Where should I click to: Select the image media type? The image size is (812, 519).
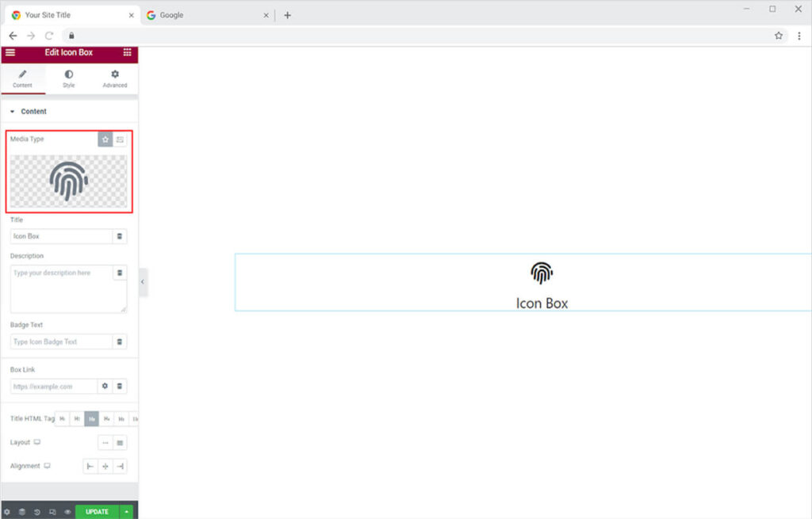(x=120, y=139)
